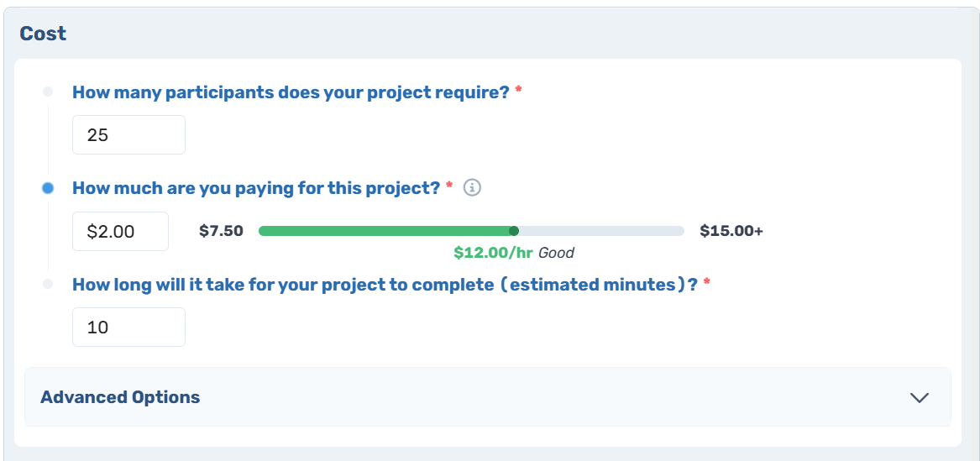
Task: Click "How long will it take" question label
Action: tap(385, 285)
